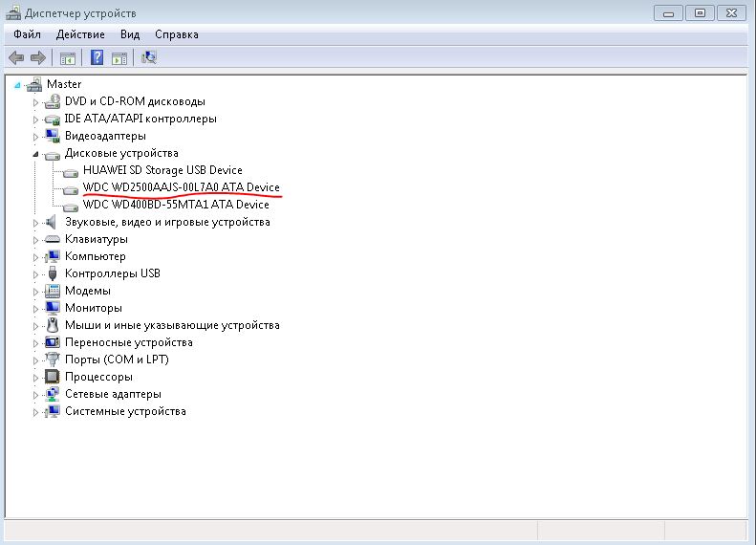Select the Компьютер label
The width and height of the screenshot is (756, 545).
(96, 256)
